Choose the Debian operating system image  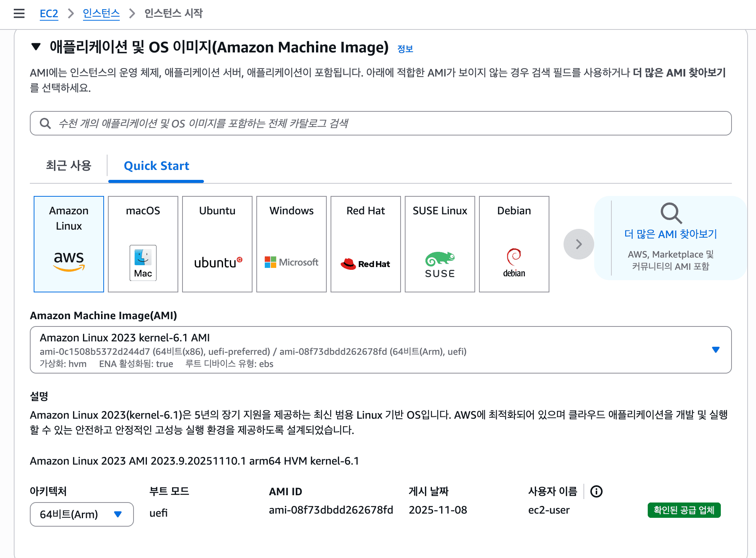tap(514, 244)
